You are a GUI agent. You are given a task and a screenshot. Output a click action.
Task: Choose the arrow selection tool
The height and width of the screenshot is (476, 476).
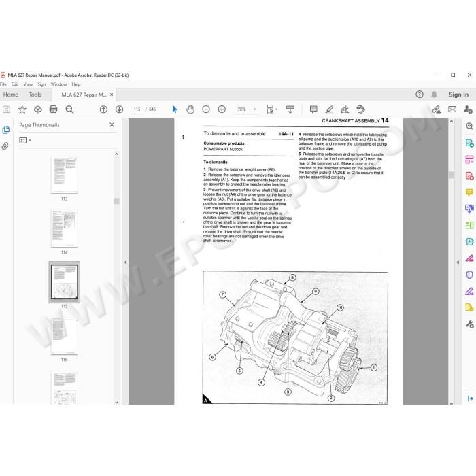coord(175,109)
